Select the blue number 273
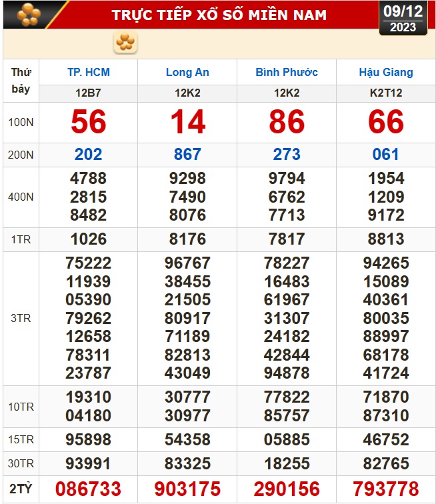The image size is (436, 504). click(287, 154)
